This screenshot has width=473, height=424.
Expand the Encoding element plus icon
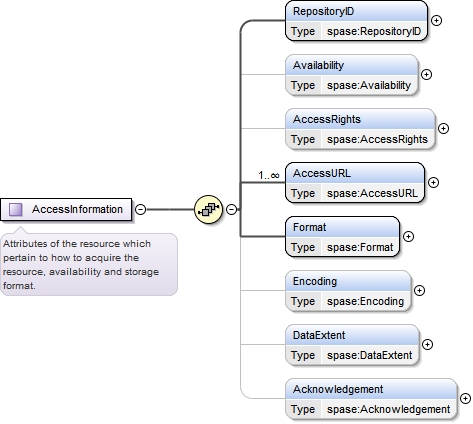pos(419,290)
